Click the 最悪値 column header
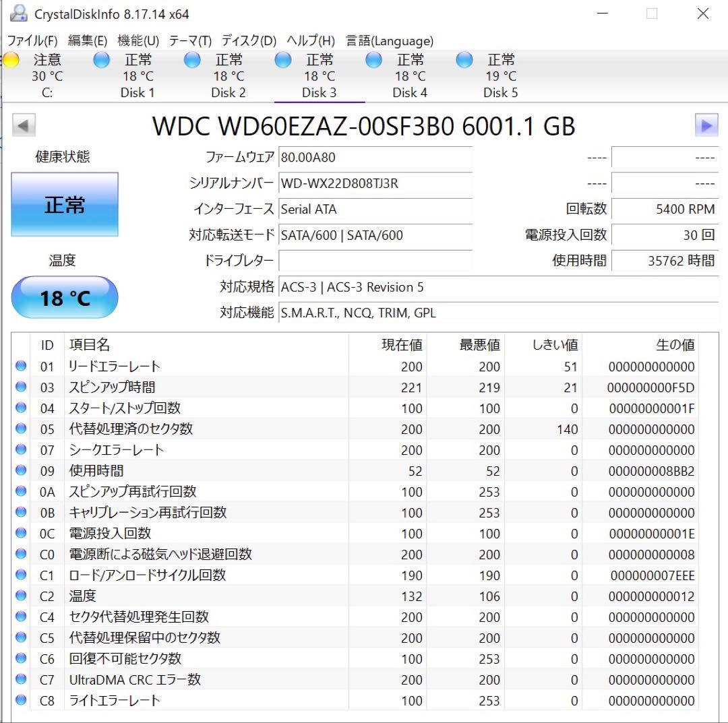This screenshot has width=728, height=723. 466,345
